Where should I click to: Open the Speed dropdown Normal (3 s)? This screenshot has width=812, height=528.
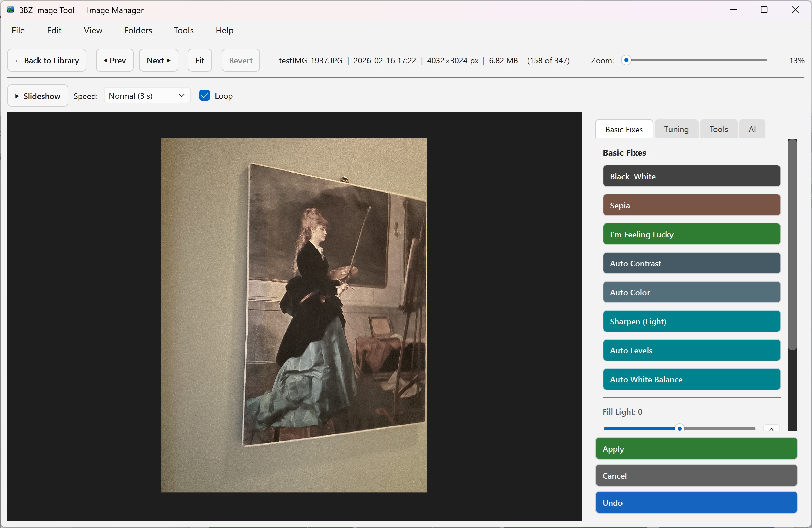pos(147,96)
